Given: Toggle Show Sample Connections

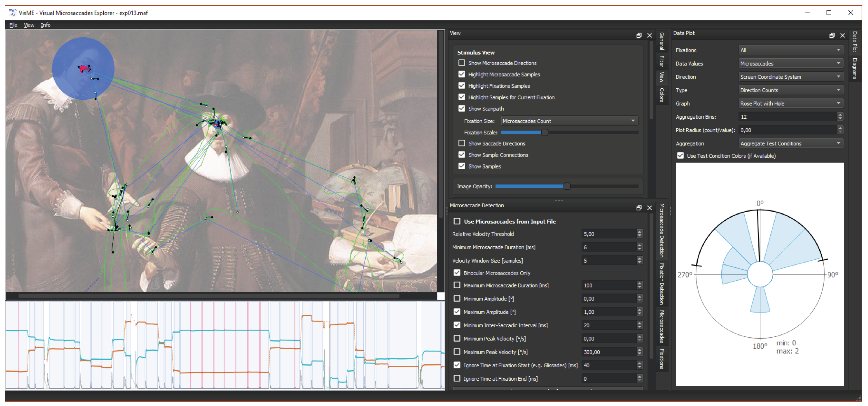Looking at the screenshot, I should (x=462, y=155).
